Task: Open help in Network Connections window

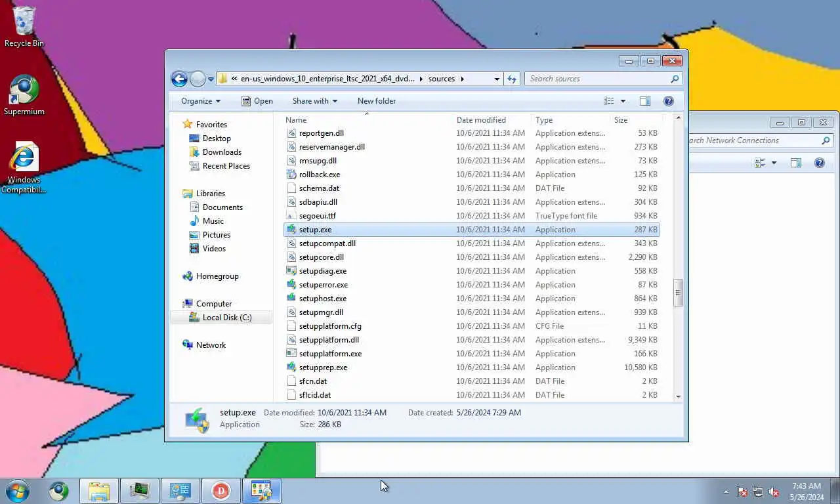Action: (820, 163)
